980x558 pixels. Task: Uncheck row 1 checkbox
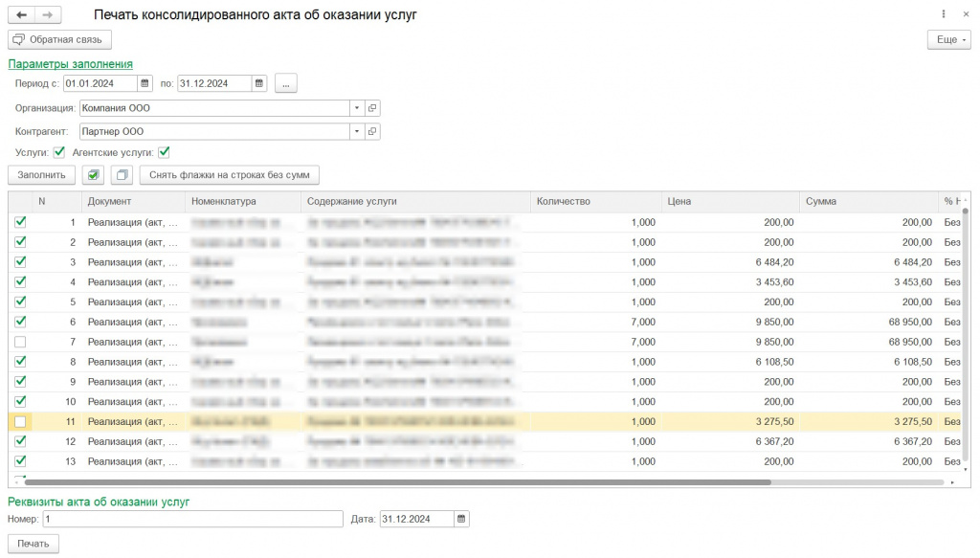point(20,222)
